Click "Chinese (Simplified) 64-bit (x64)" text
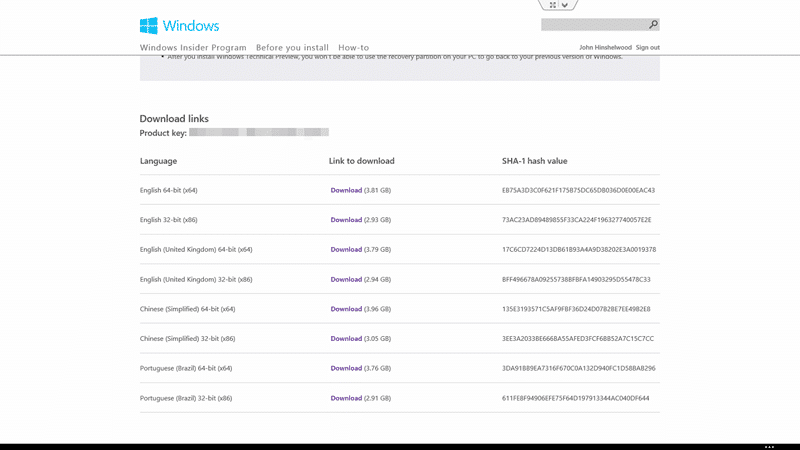The image size is (800, 450). click(x=187, y=309)
